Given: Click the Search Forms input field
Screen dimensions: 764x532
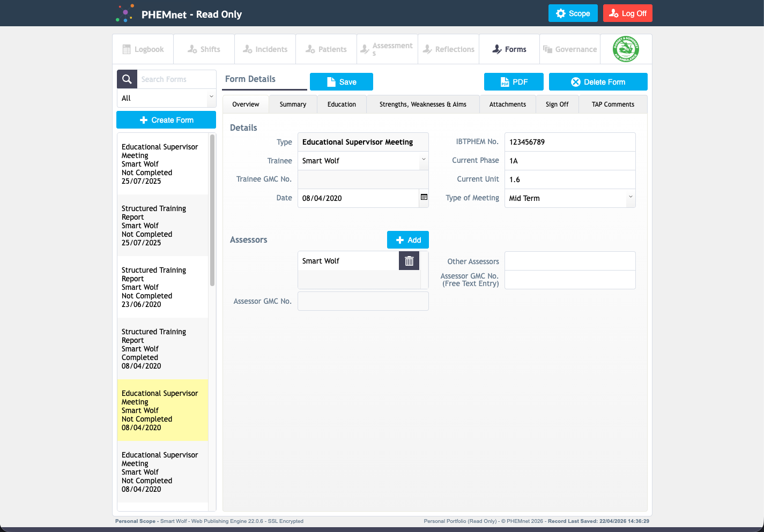Looking at the screenshot, I should click(176, 79).
